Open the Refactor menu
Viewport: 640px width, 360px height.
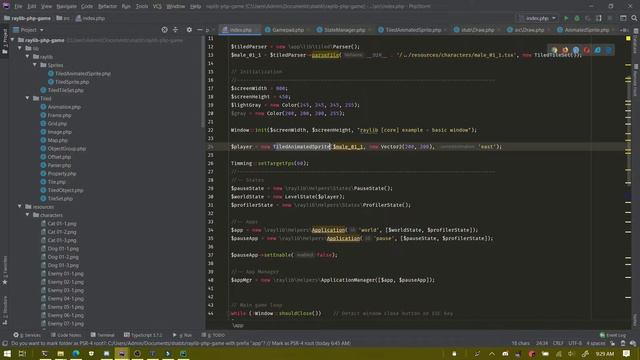107,7
